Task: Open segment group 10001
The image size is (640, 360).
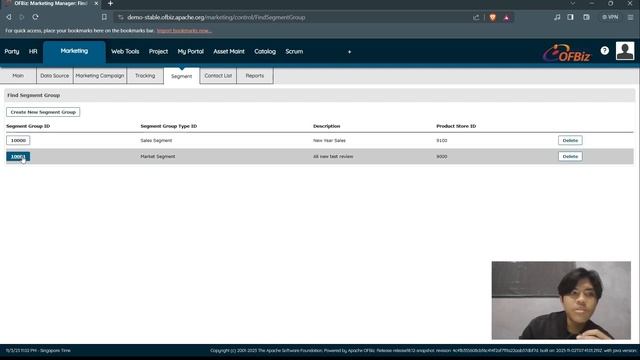Action: 18,157
